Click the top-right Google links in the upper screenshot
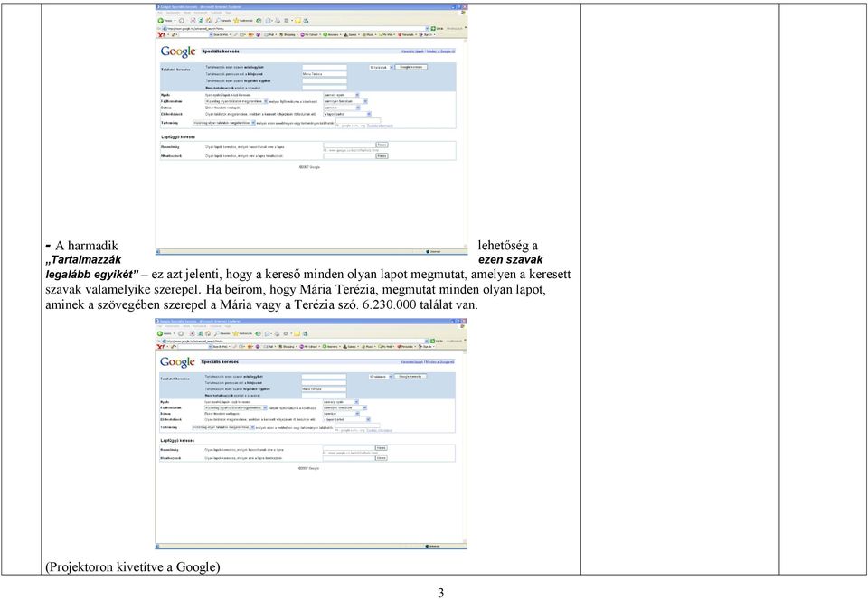 tap(429, 51)
